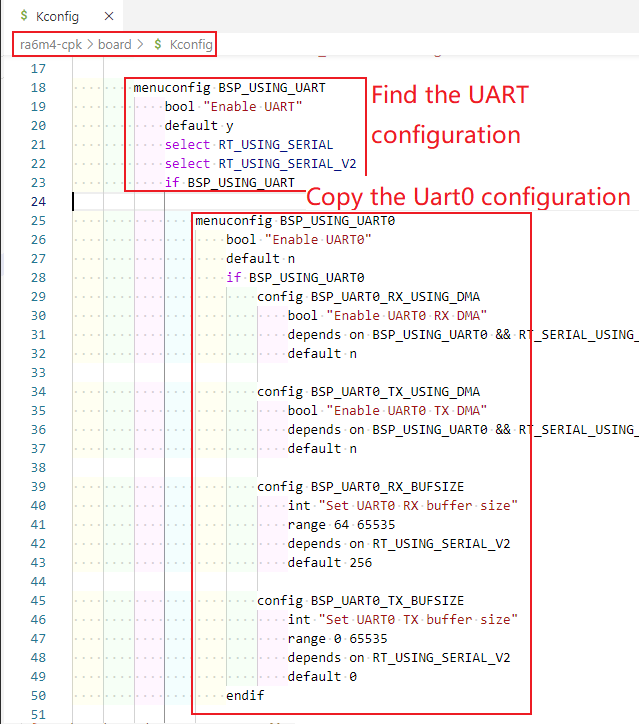Open the ra6m4-cpk breadcrumb folder
Viewport: 639px width, 724px height.
coord(51,45)
